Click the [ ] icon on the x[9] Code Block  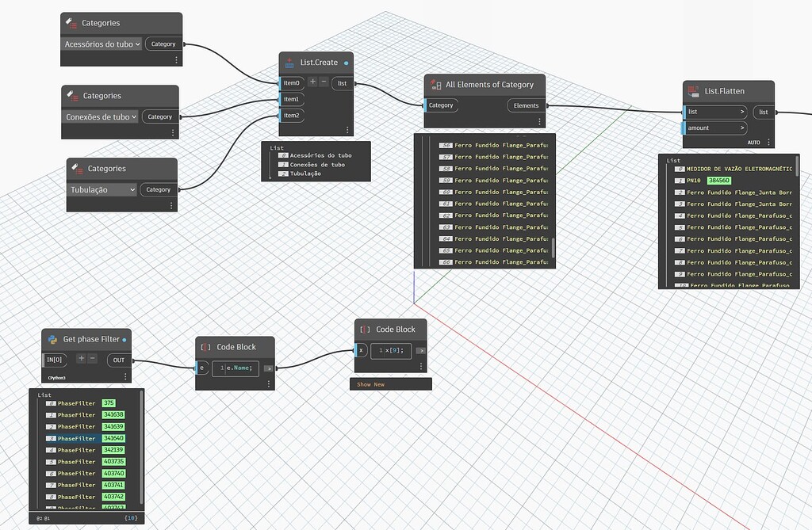pos(365,328)
